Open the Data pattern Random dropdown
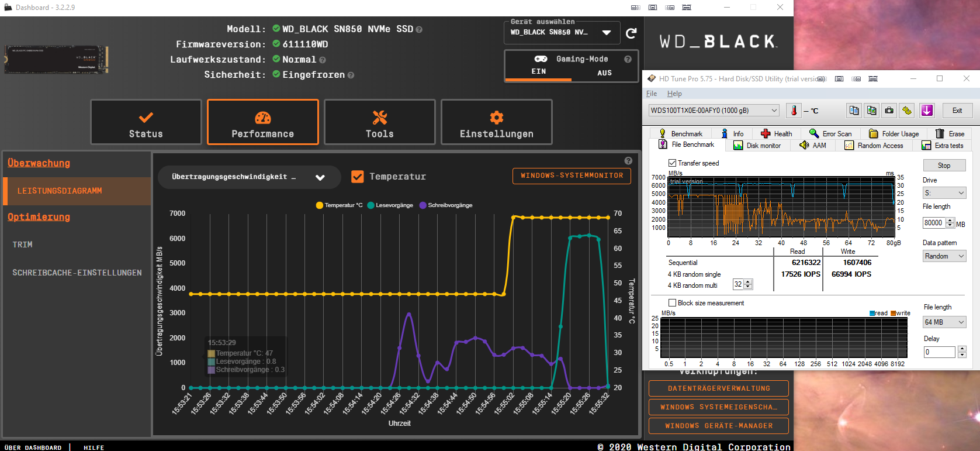 944,256
